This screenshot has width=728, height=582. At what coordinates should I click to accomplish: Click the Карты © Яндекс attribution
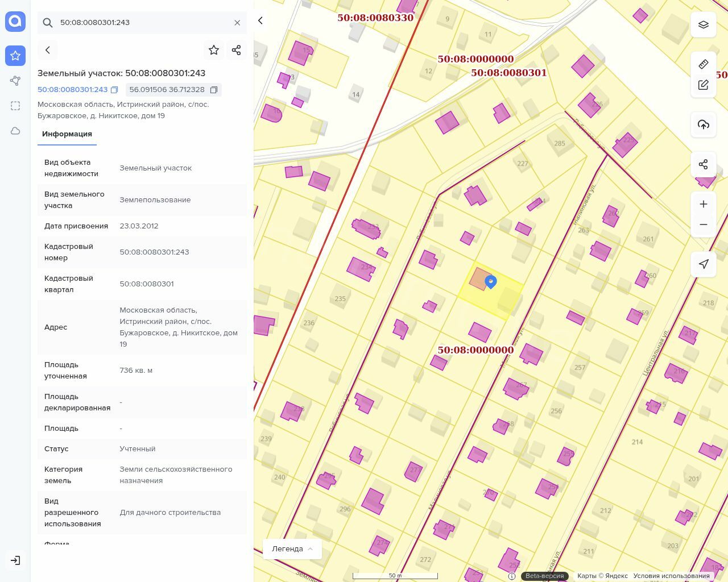(602, 576)
